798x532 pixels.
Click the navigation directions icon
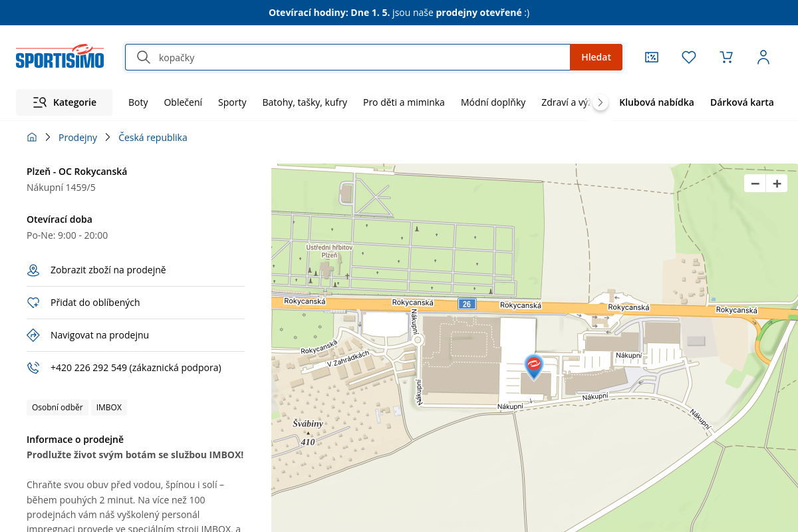pyautogui.click(x=33, y=335)
